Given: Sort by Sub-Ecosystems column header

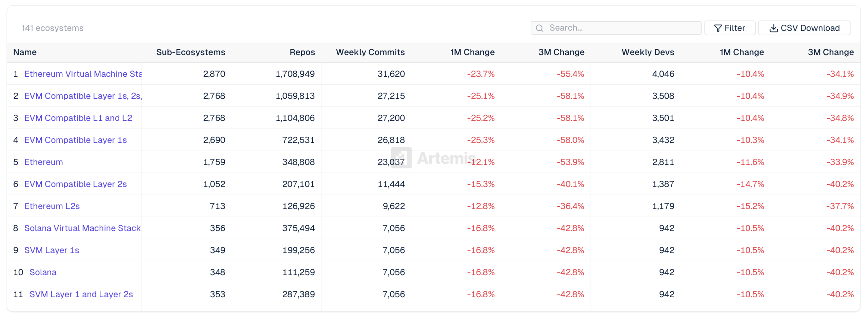Looking at the screenshot, I should tap(191, 52).
